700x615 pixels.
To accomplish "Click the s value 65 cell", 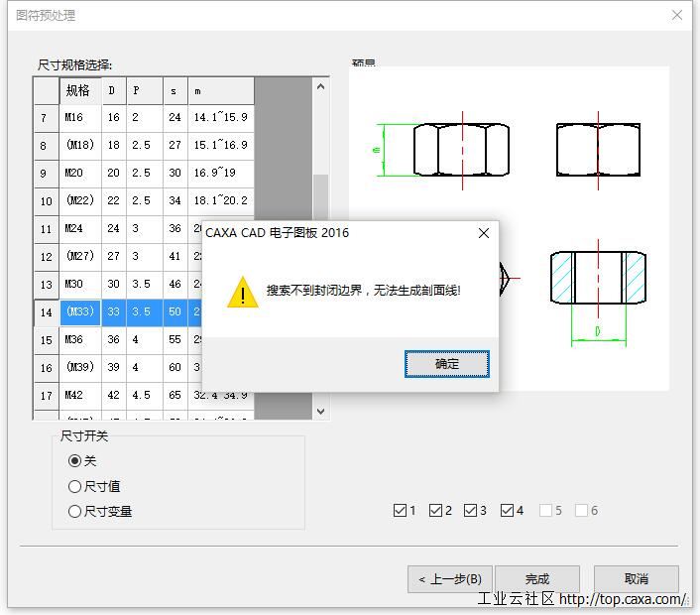I will click(175, 396).
